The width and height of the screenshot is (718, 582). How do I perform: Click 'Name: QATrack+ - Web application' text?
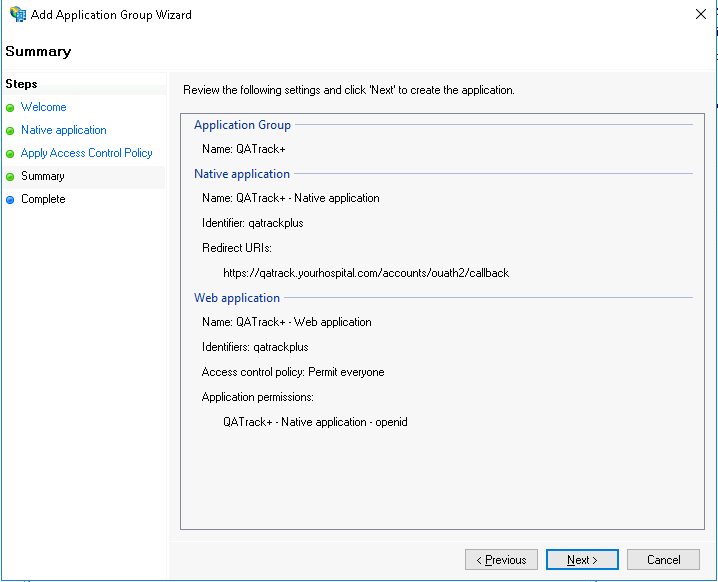pyautogui.click(x=287, y=322)
